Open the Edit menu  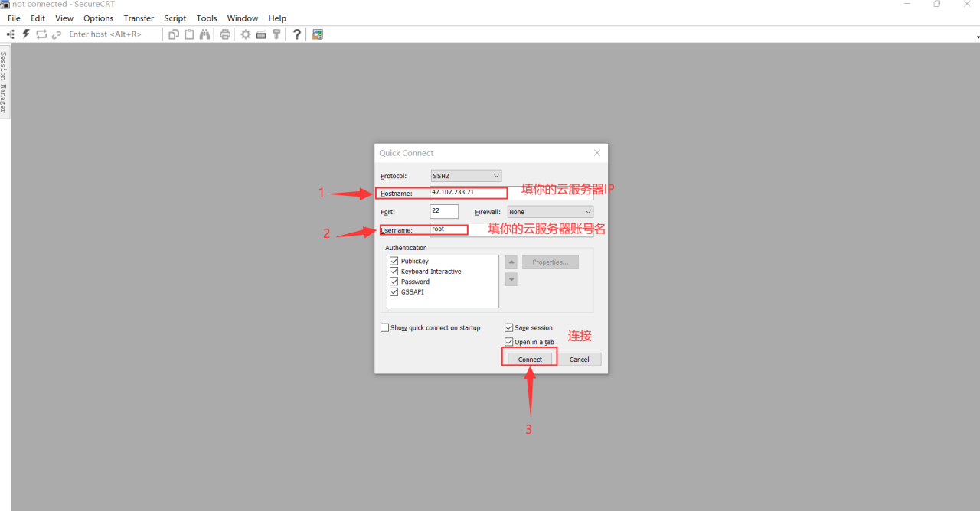click(x=38, y=18)
